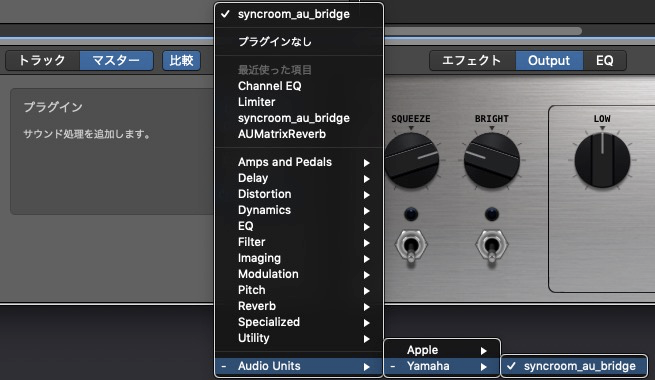Expand Dynamics submenu

299,210
